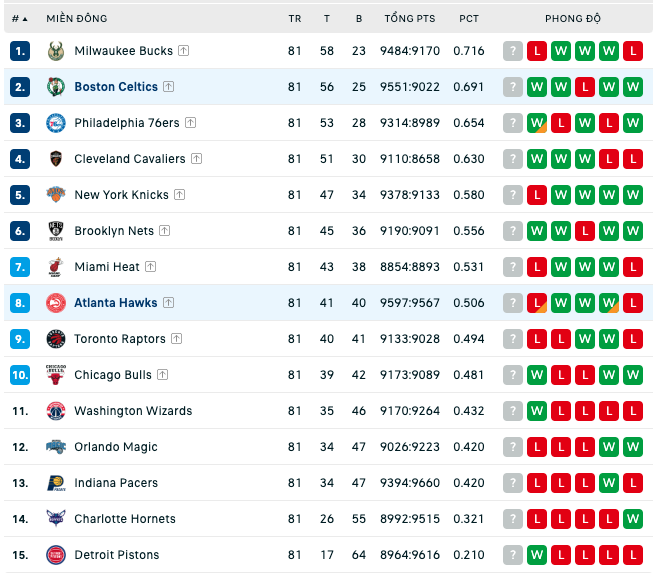Select the MIỀN ĐÔNG conference header
The image size is (656, 578).
[77, 18]
